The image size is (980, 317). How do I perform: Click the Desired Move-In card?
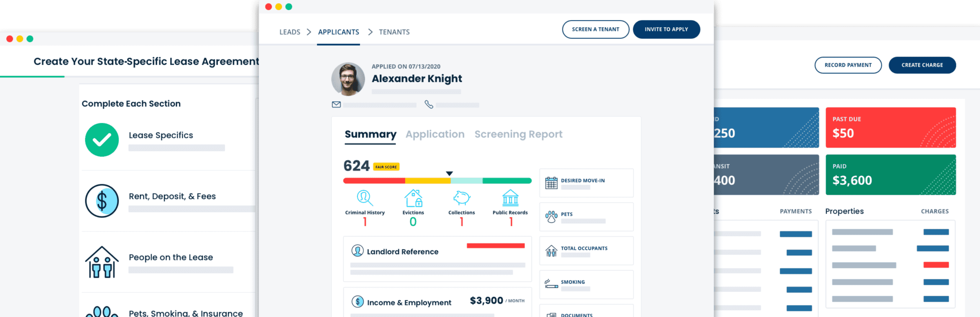click(586, 183)
